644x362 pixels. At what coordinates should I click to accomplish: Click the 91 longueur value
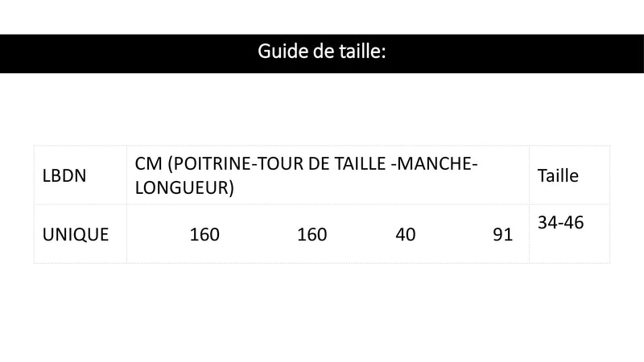click(502, 235)
